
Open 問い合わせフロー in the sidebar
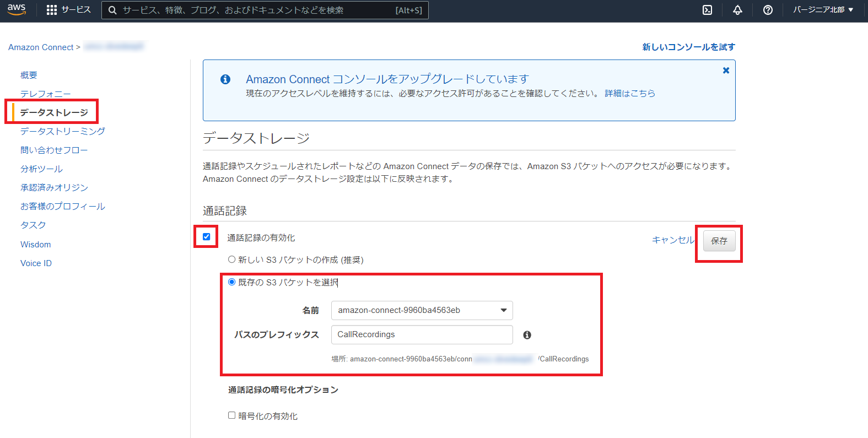click(x=54, y=150)
